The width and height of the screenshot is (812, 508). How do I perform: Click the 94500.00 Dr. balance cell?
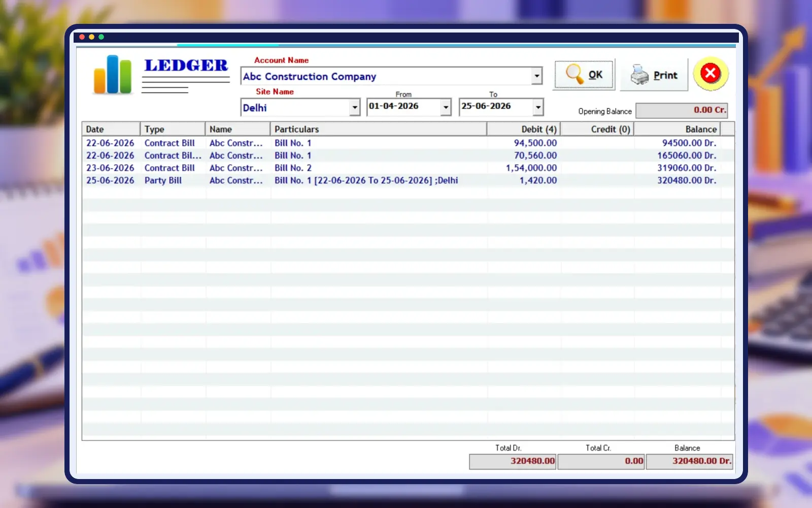(689, 143)
